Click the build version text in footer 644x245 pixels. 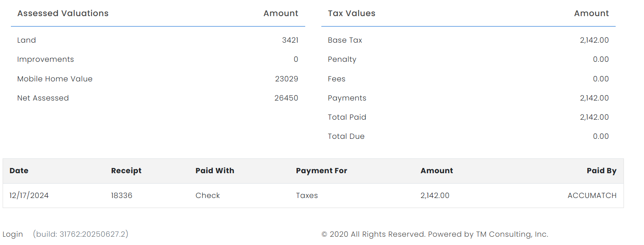81,234
